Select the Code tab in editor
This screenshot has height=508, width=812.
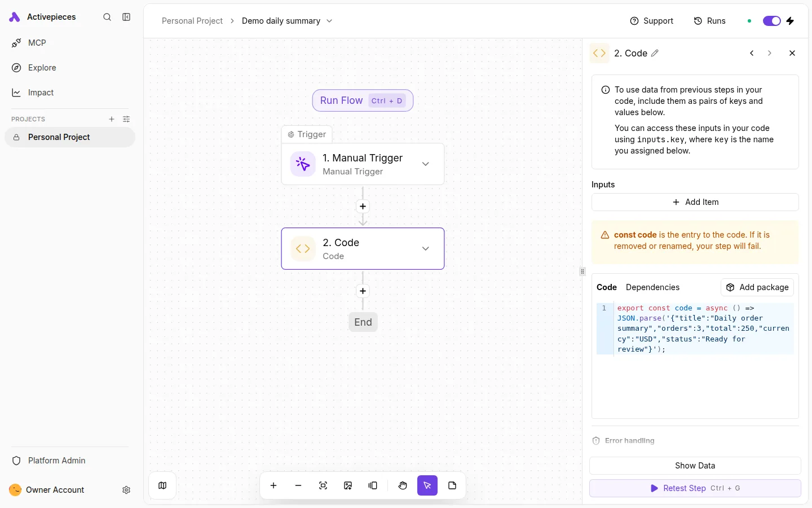[x=607, y=287]
